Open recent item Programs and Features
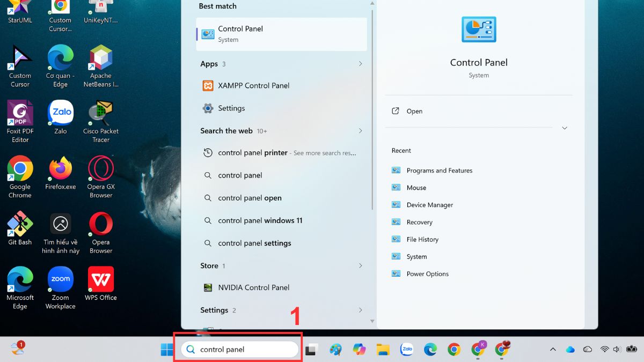Screen dimensions: 644x362 (432, 171)
